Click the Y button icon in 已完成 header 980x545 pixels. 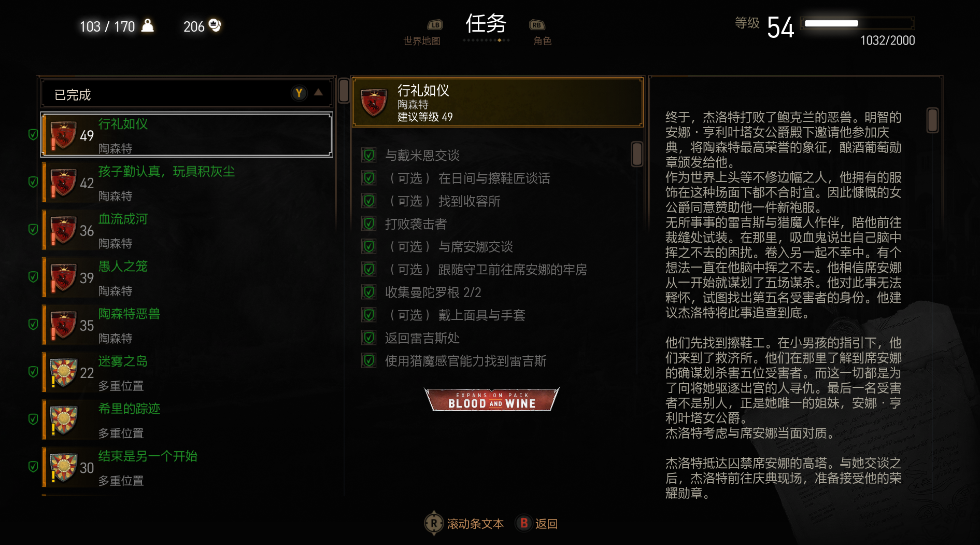[299, 93]
